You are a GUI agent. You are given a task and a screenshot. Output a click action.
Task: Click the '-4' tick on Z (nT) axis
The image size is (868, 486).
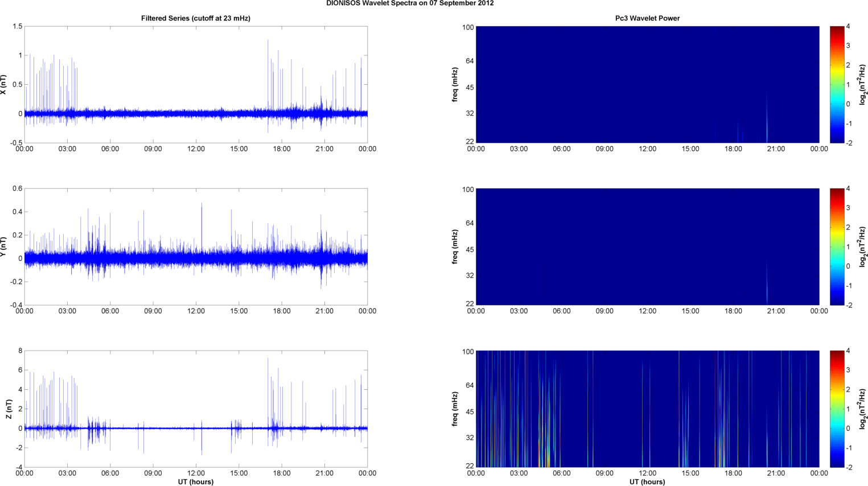click(x=19, y=468)
